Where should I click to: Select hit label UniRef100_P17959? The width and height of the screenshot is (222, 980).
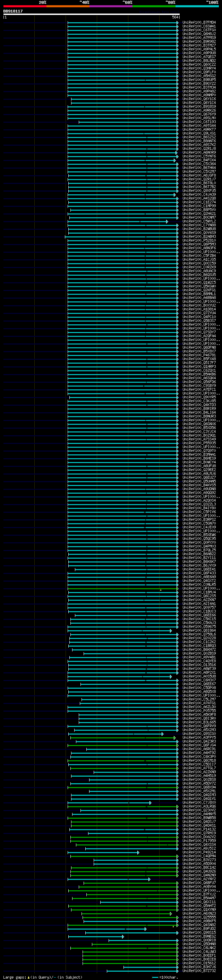[x=199, y=840]
